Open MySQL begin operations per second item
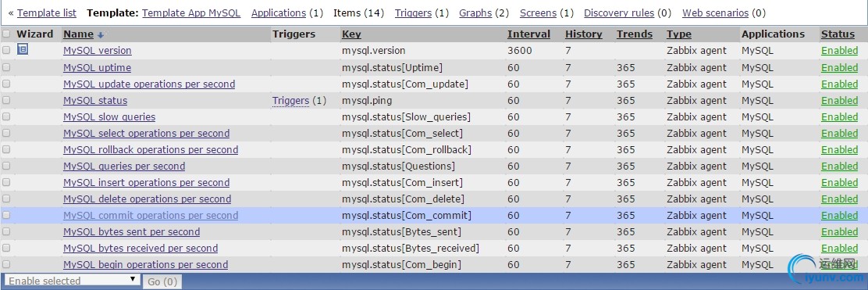Viewport: 868px width, 290px height. coord(146,264)
